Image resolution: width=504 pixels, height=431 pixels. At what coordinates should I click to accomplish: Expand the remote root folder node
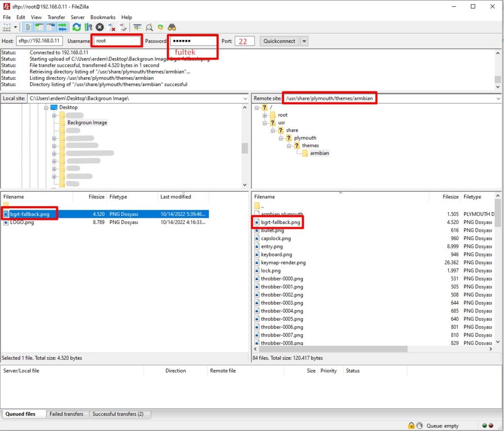coord(265,115)
